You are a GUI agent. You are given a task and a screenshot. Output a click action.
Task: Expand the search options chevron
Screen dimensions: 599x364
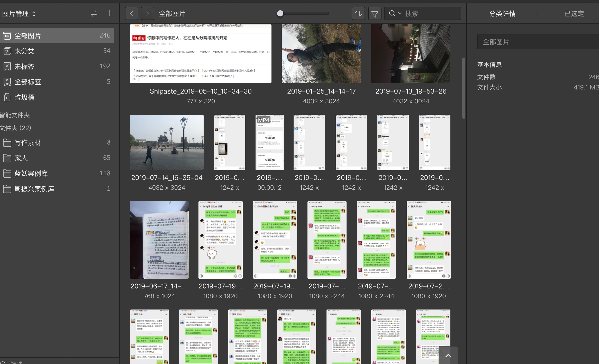tap(400, 13)
